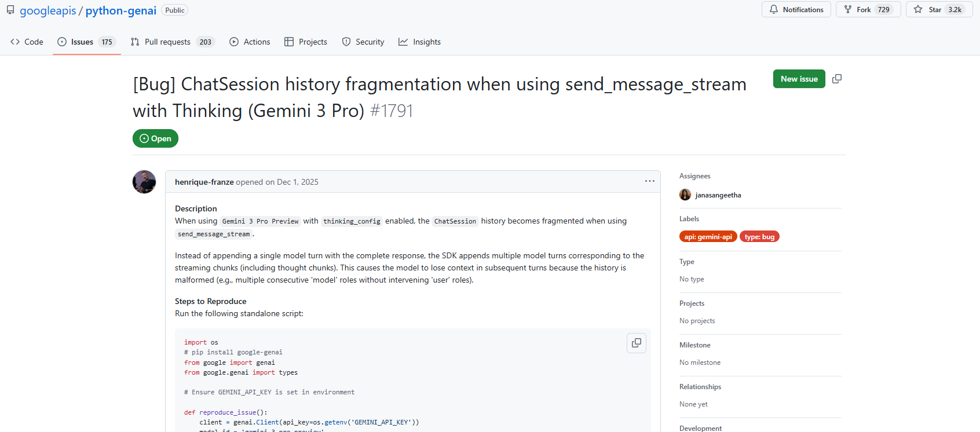Click janasangeetha's assignee avatar
This screenshot has height=432, width=980.
pos(685,195)
